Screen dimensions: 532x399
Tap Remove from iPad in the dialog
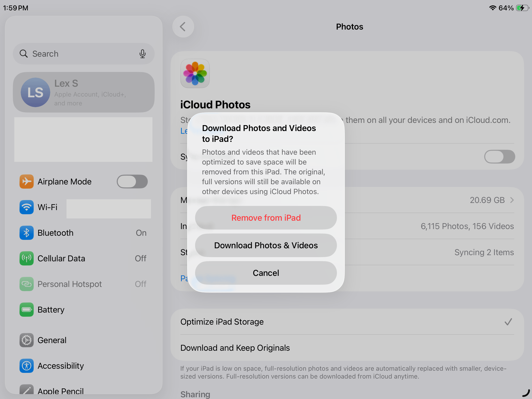click(266, 218)
